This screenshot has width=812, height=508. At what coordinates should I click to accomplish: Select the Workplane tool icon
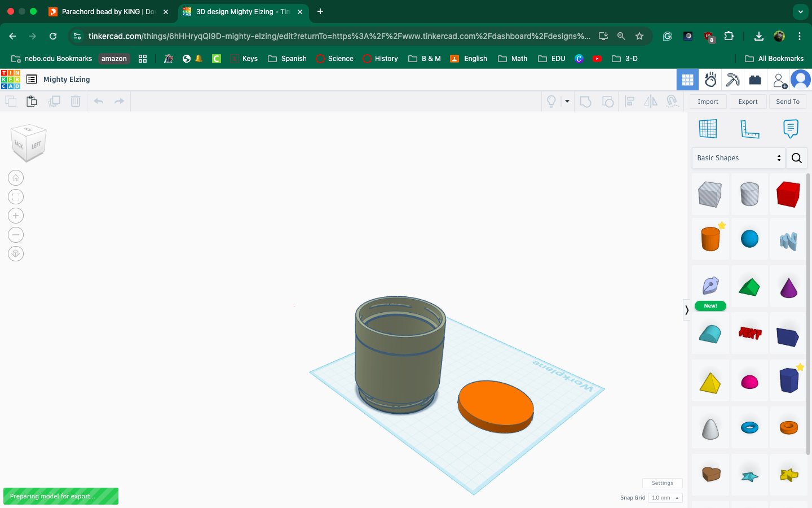(708, 129)
